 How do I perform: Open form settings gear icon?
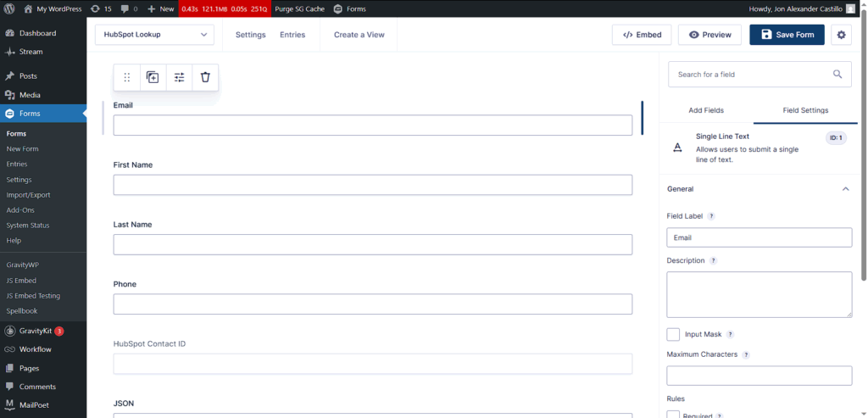[841, 35]
